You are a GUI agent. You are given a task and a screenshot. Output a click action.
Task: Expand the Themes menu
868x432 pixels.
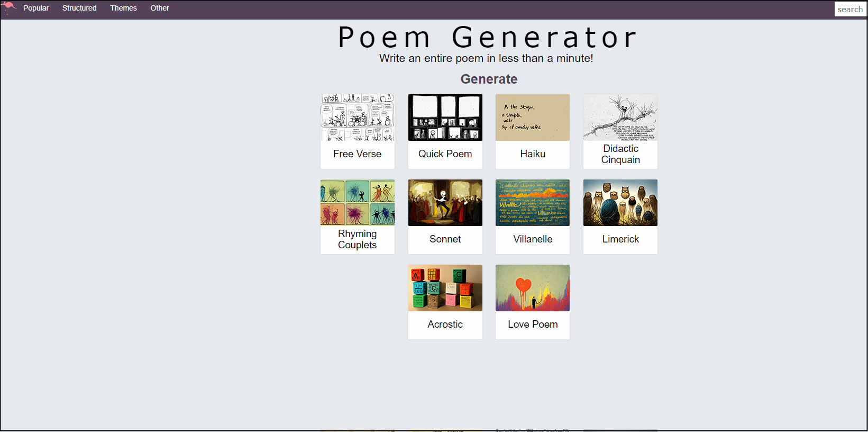coord(123,8)
